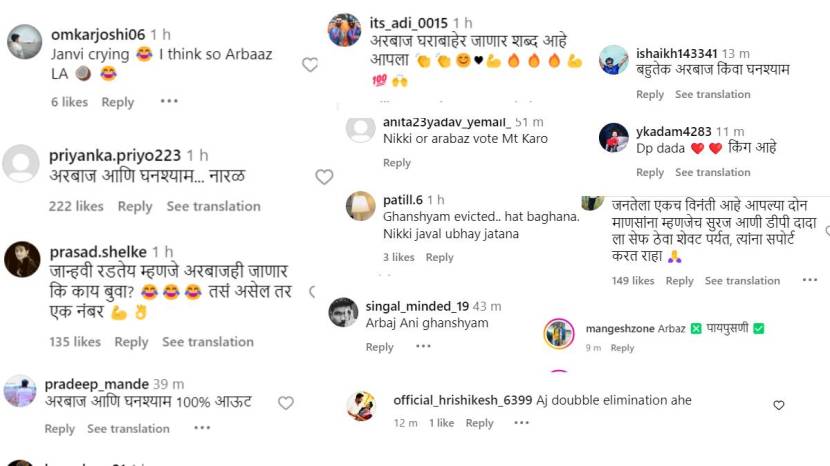This screenshot has width=830, height=466.
Task: Like omkarjoshi06's comment with heart icon
Action: click(310, 64)
